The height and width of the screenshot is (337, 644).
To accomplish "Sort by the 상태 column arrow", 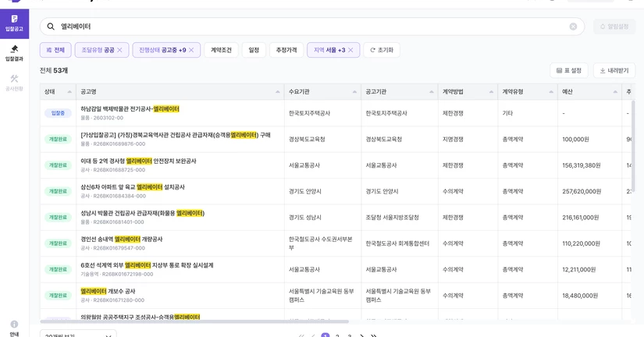I will 69,91.
